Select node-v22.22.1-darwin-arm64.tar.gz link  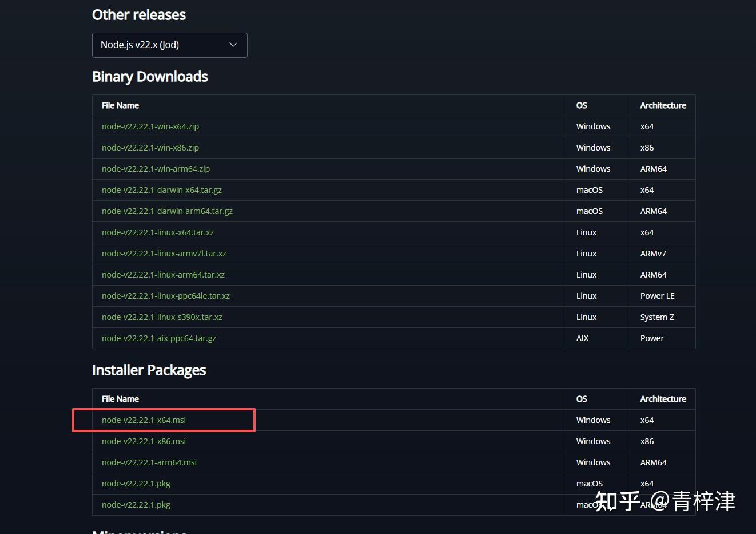(x=167, y=211)
